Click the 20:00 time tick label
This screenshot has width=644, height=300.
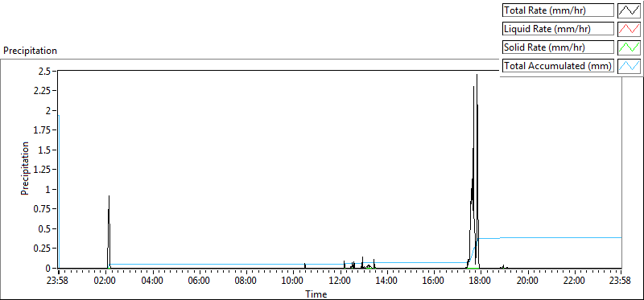(527, 282)
